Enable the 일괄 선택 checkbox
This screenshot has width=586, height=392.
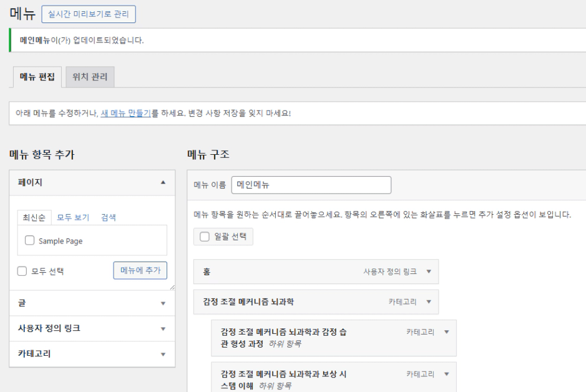(204, 237)
